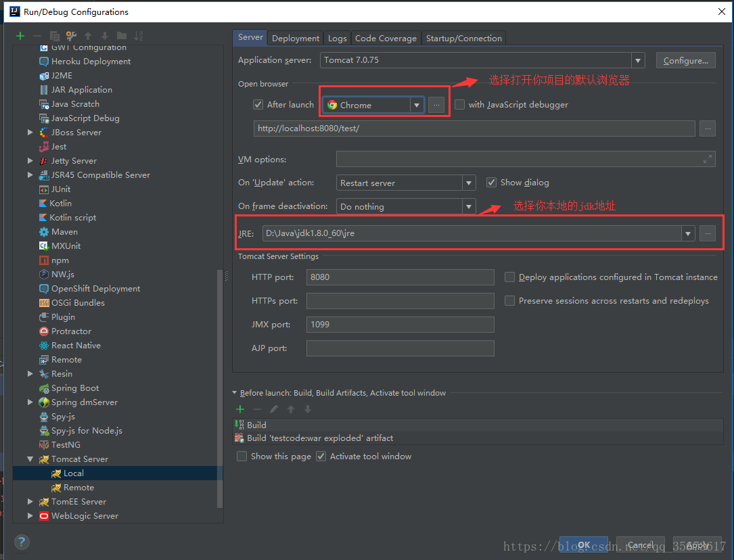The height and width of the screenshot is (560, 734).
Task: Switch to the Deployment tab
Action: tap(296, 39)
